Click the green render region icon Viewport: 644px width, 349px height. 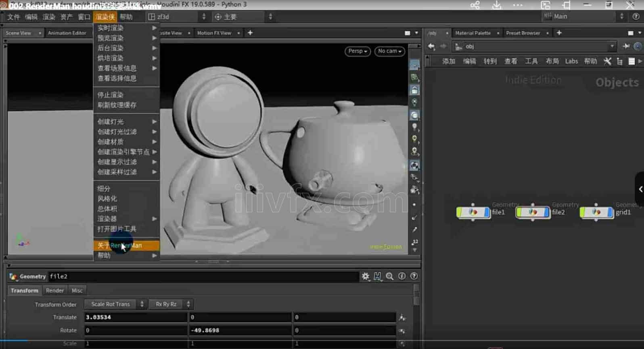[414, 77]
